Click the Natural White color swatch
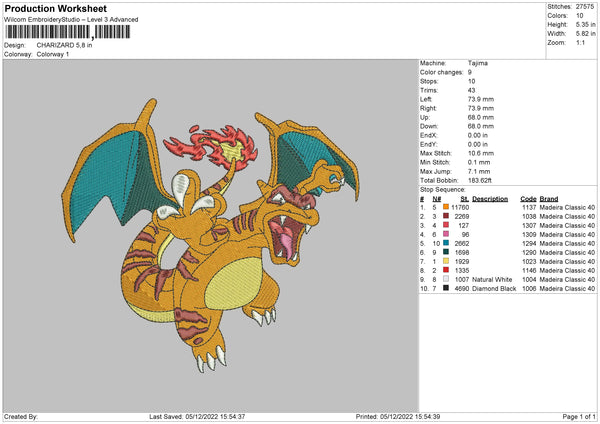Screen dimensions: 600x424 446,279
